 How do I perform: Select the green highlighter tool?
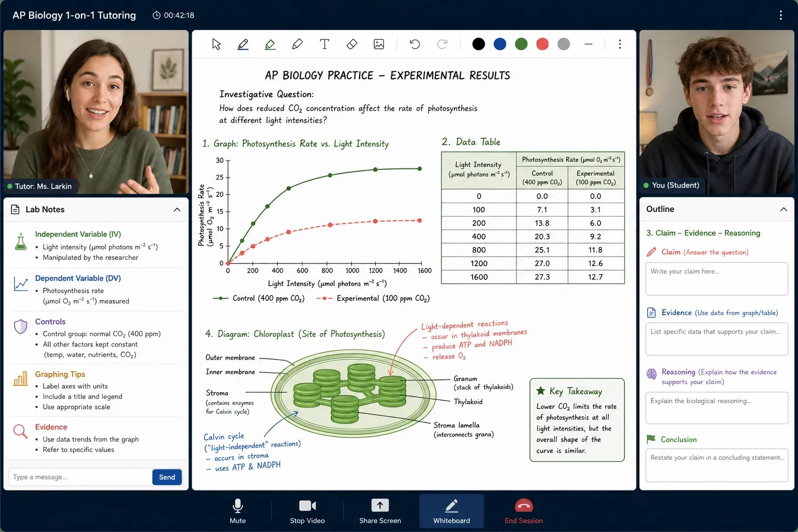coord(270,44)
